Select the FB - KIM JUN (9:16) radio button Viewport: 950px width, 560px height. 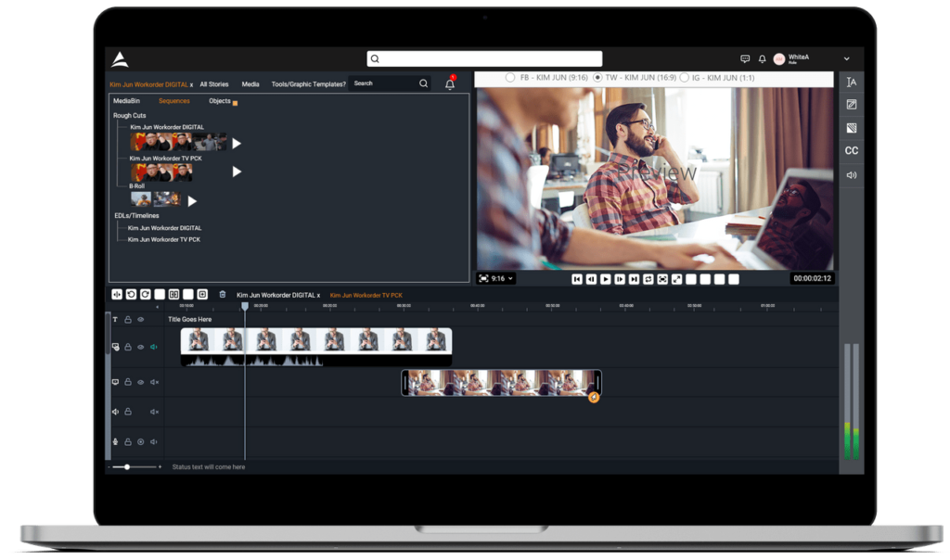click(x=510, y=78)
